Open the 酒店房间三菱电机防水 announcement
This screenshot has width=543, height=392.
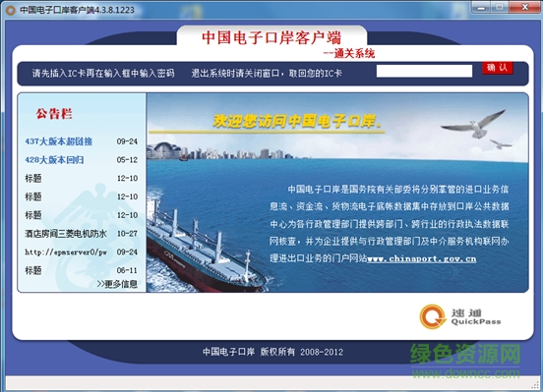coord(66,234)
